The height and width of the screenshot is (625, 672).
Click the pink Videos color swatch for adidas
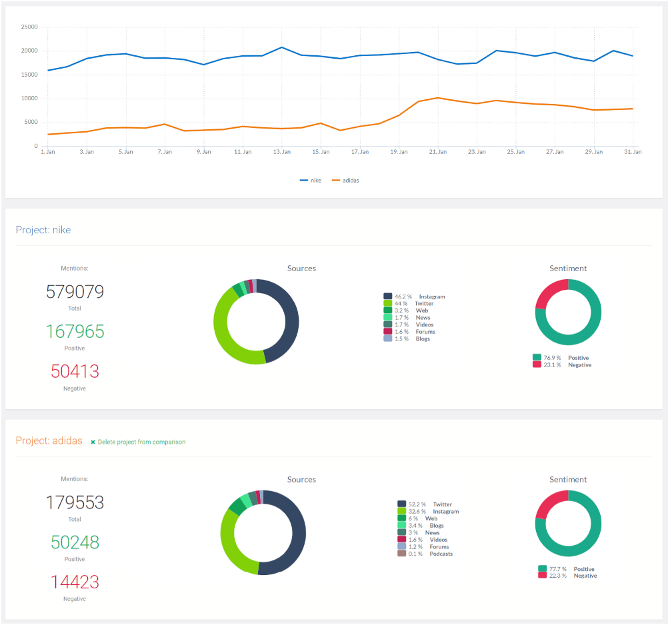(401, 539)
